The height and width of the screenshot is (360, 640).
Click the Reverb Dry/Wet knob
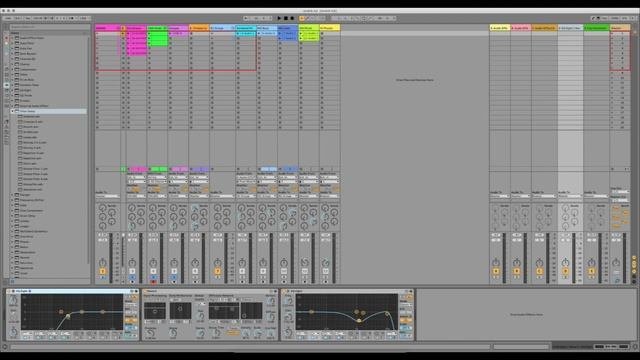point(271,334)
